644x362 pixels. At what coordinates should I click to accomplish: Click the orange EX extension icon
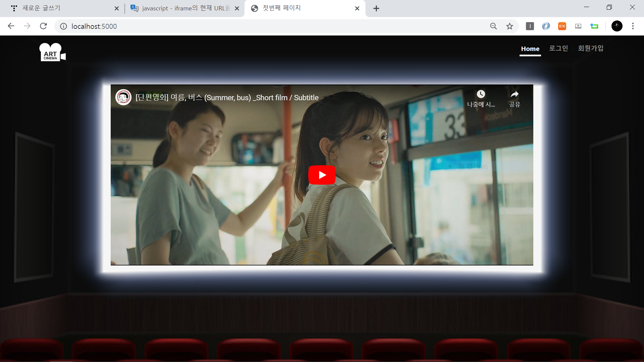click(x=562, y=26)
